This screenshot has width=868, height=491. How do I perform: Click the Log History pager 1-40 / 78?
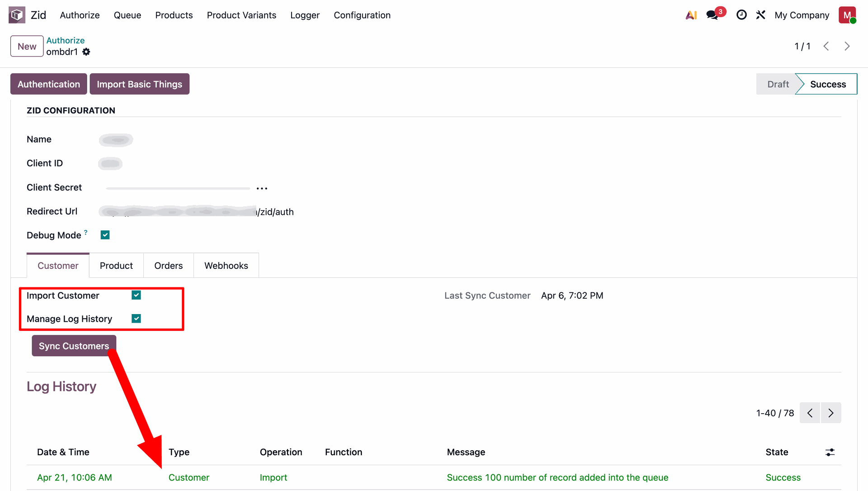[x=775, y=413]
